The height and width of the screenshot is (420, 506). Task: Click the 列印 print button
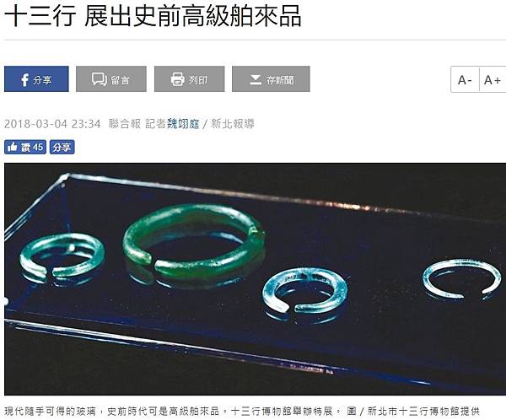190,79
